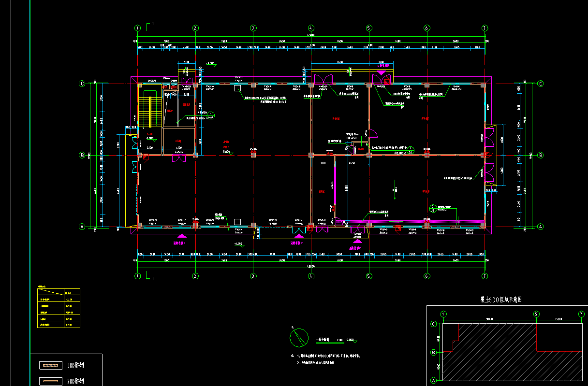Click the magenta entrance arrow at top
Viewport: 588px width, 386px height.
(381, 73)
